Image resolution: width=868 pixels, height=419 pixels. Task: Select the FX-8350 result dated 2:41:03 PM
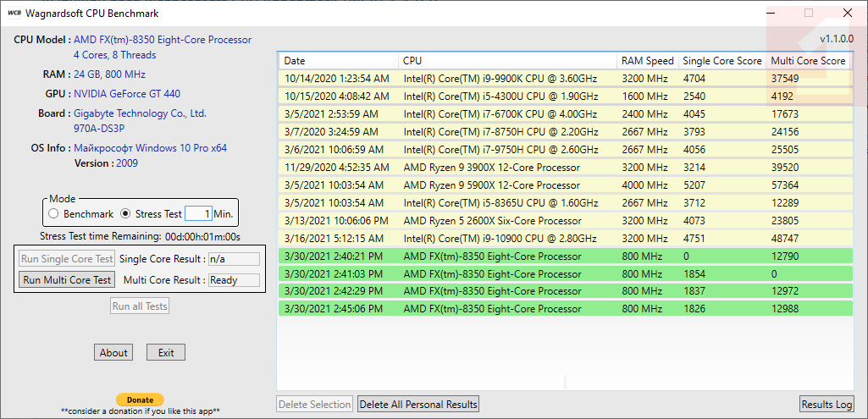pyautogui.click(x=565, y=274)
